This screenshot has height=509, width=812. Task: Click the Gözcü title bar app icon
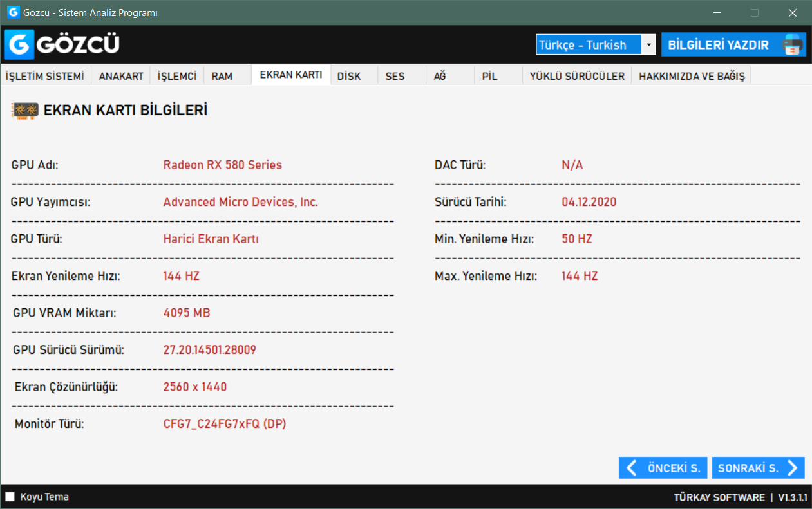point(13,12)
